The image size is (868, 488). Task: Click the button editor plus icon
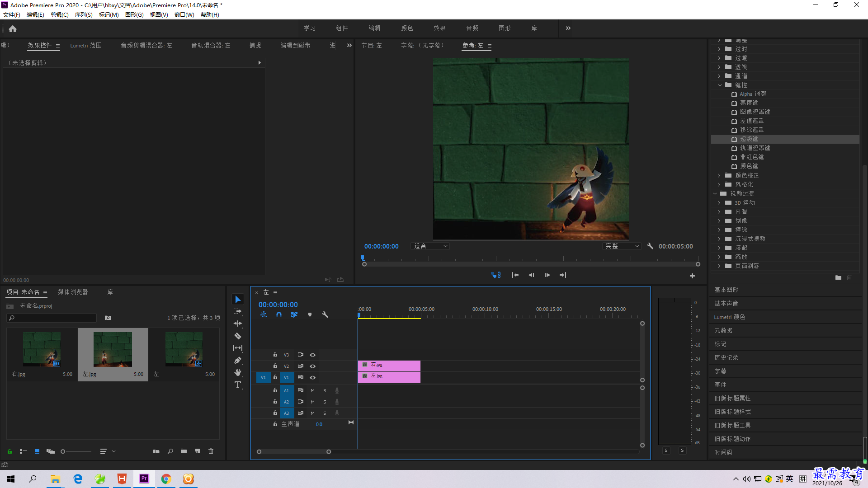tap(692, 276)
